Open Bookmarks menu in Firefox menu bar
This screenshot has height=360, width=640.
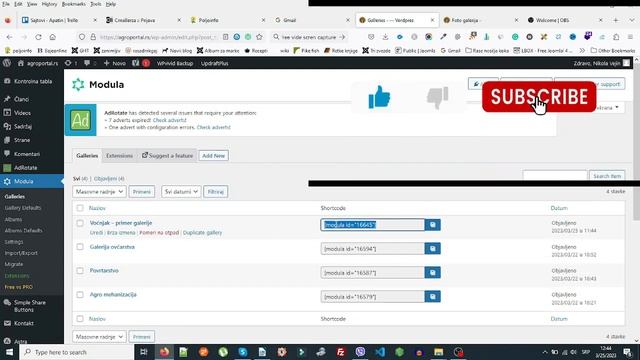(x=73, y=4)
